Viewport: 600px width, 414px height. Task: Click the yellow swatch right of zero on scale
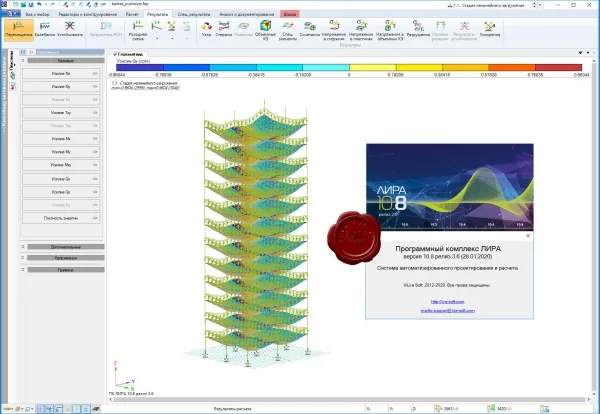(x=372, y=67)
